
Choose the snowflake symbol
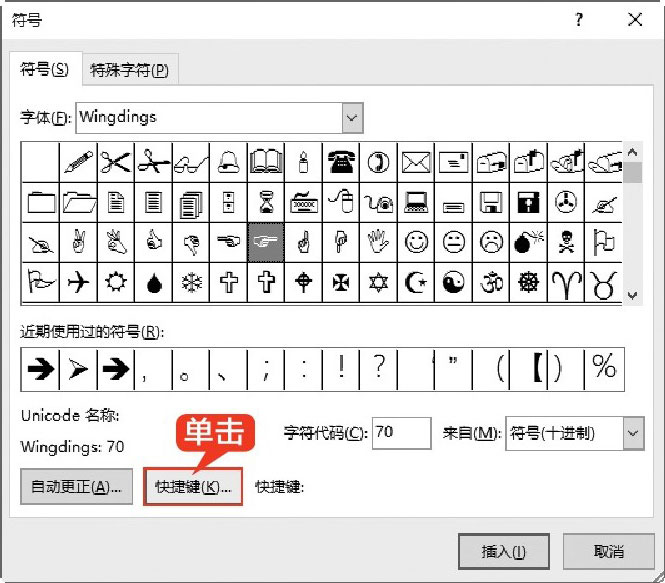[190, 282]
